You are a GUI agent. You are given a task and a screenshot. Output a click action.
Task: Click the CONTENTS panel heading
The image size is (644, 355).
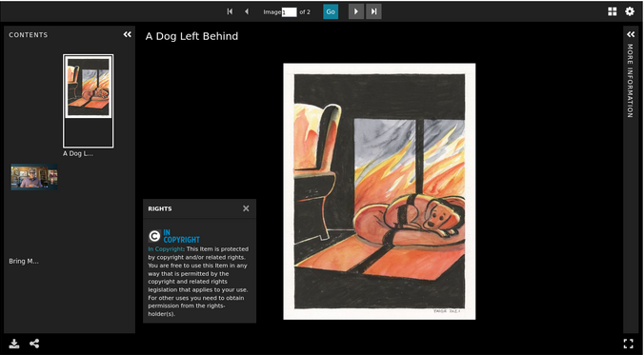(x=29, y=35)
